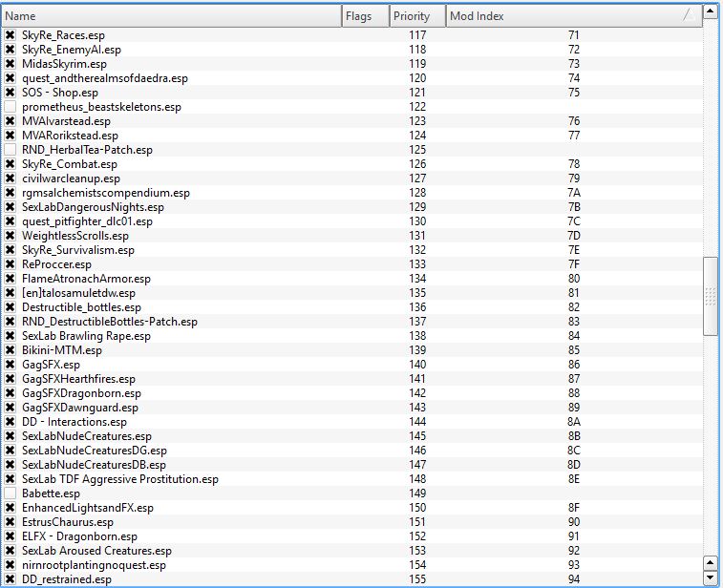
Task: Tick the Babette.esp checkbox
Action: [11, 493]
